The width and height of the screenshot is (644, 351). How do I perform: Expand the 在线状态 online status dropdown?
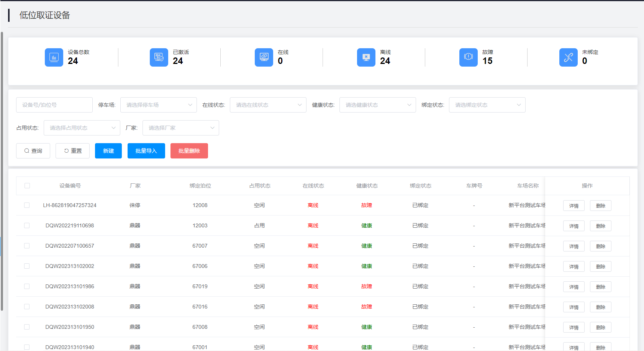(x=268, y=105)
